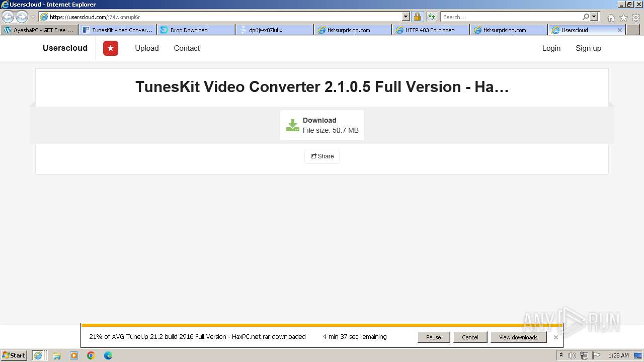This screenshot has height=362, width=644.
Task: Open the Windows Start button
Action: pos(14,355)
